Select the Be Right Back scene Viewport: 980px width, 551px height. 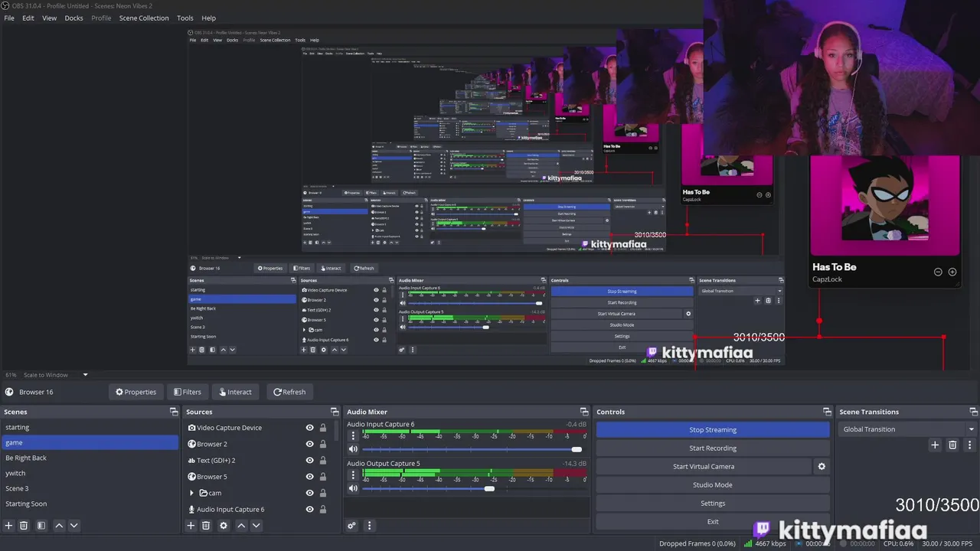pos(90,458)
